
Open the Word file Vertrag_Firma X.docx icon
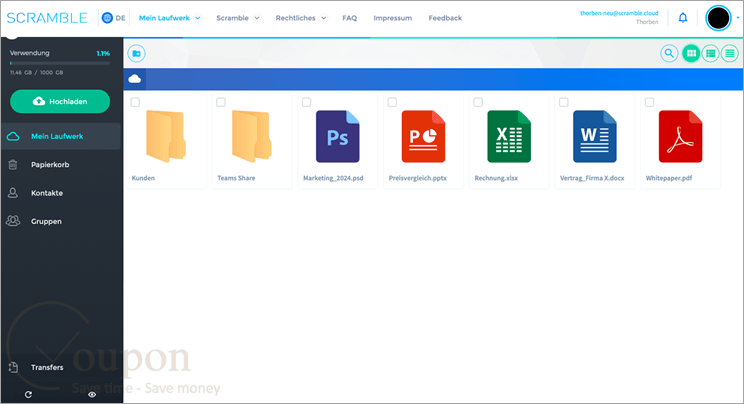[595, 136]
